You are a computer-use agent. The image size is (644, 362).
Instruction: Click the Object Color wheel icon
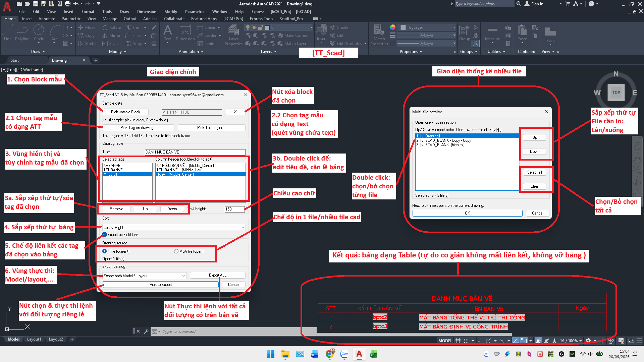[393, 27]
